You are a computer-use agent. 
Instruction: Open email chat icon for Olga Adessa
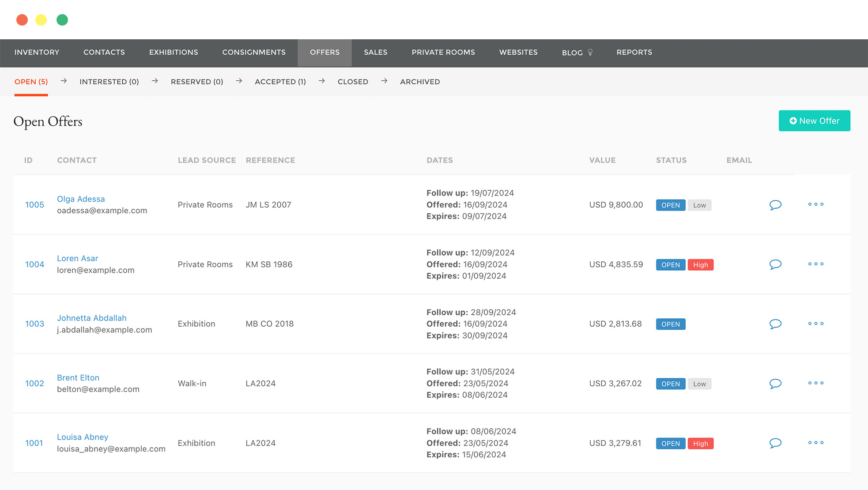(775, 205)
